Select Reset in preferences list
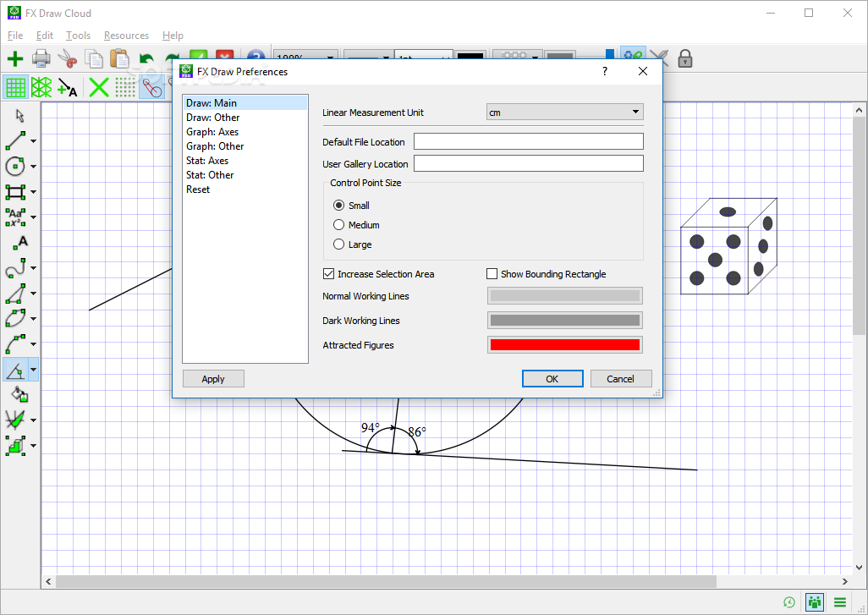This screenshot has width=868, height=615. pyautogui.click(x=245, y=189)
